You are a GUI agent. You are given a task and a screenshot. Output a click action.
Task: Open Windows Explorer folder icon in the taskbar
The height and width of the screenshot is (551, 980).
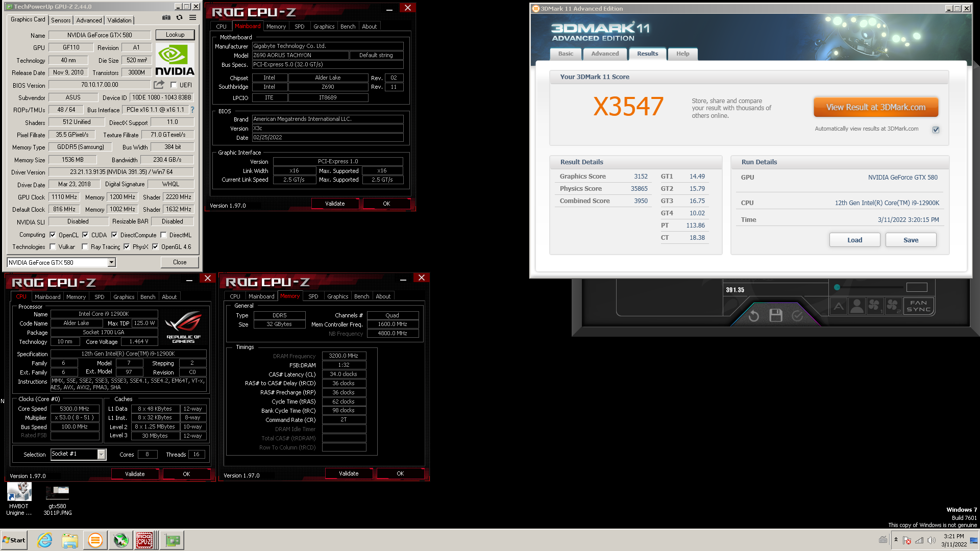tap(70, 540)
